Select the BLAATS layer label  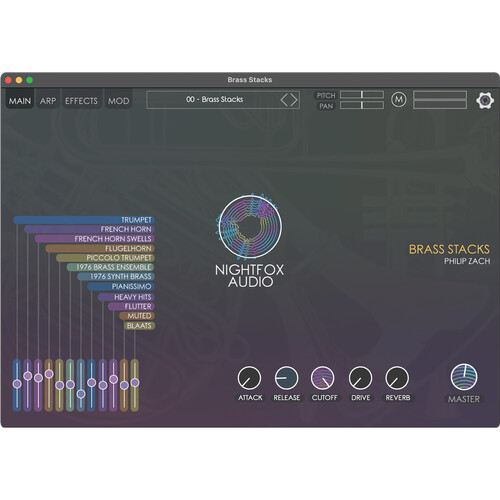[139, 326]
